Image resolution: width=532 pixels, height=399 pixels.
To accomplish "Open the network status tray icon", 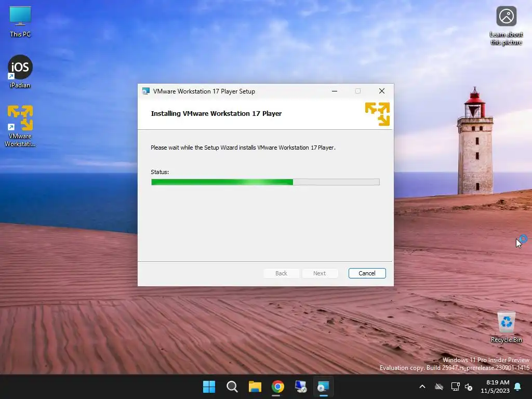I will click(455, 387).
